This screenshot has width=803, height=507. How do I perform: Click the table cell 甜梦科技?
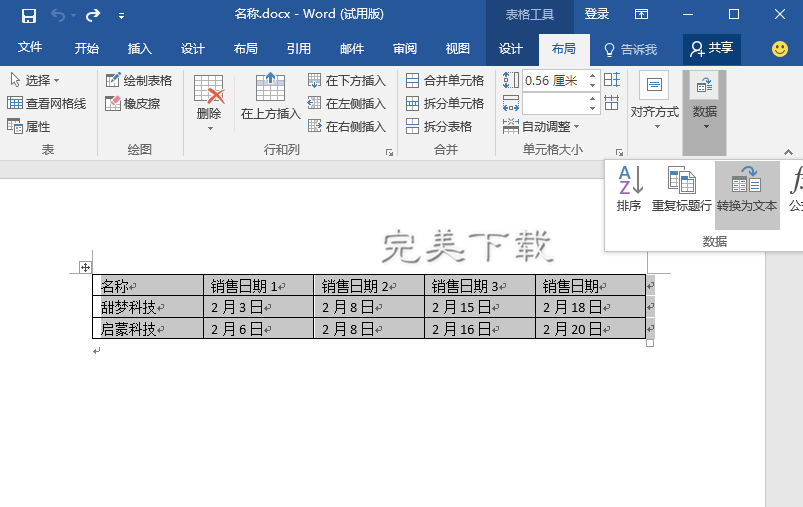[x=148, y=307]
